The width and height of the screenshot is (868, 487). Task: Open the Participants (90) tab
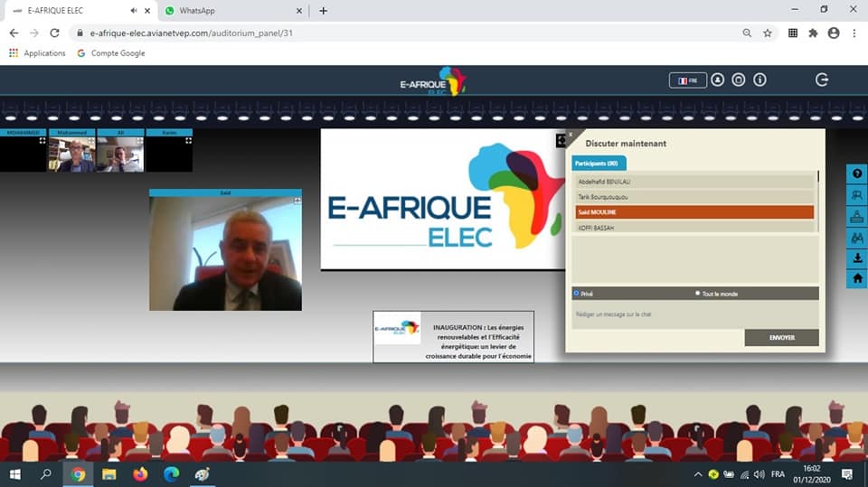click(597, 164)
